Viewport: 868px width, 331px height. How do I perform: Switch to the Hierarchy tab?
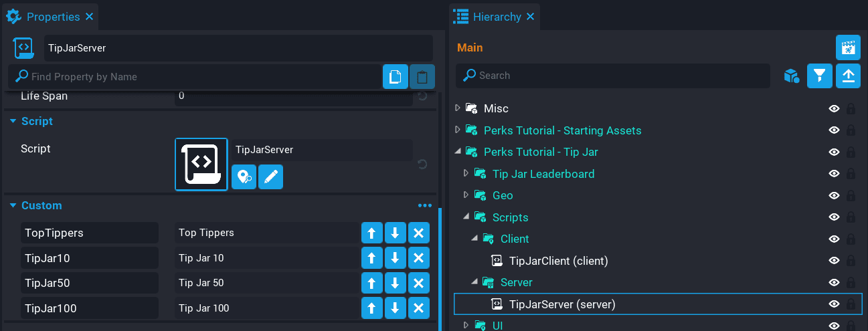496,17
